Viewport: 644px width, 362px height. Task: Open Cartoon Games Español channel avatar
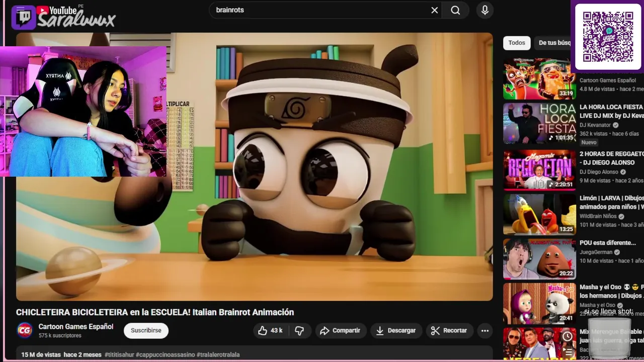25,330
